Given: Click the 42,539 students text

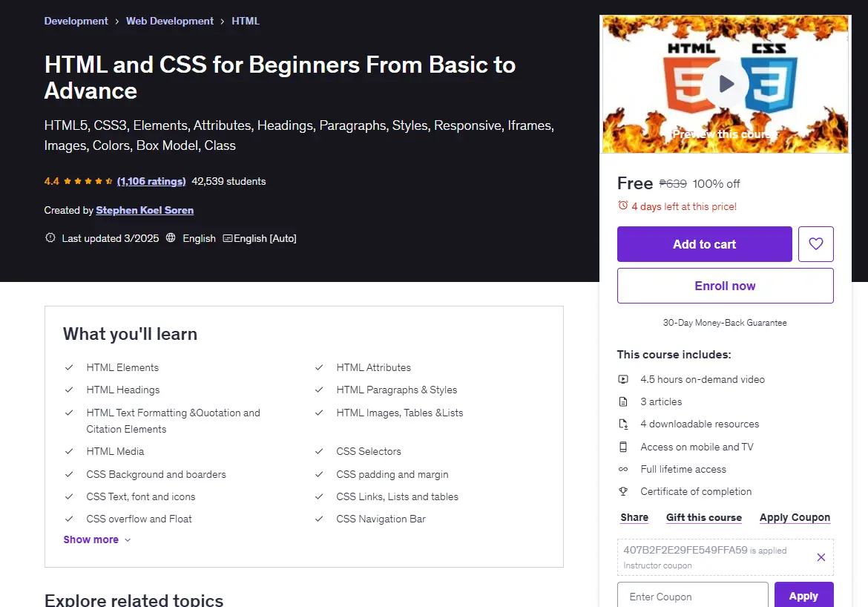Looking at the screenshot, I should [228, 181].
